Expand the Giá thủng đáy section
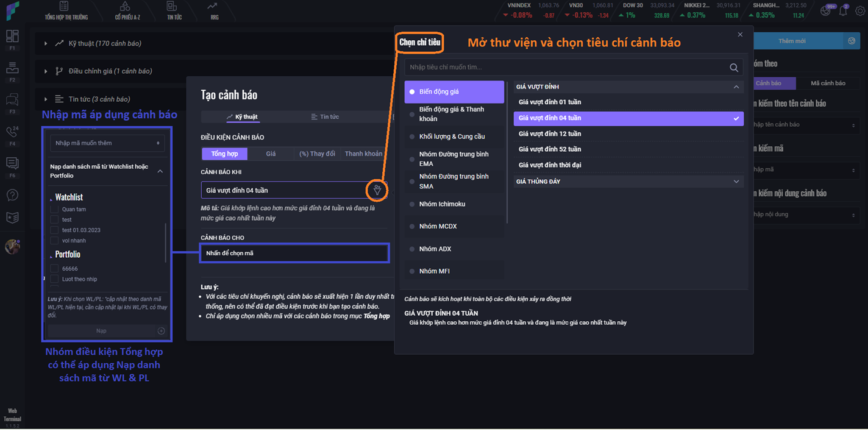Image resolution: width=868 pixels, height=437 pixels. tap(736, 182)
